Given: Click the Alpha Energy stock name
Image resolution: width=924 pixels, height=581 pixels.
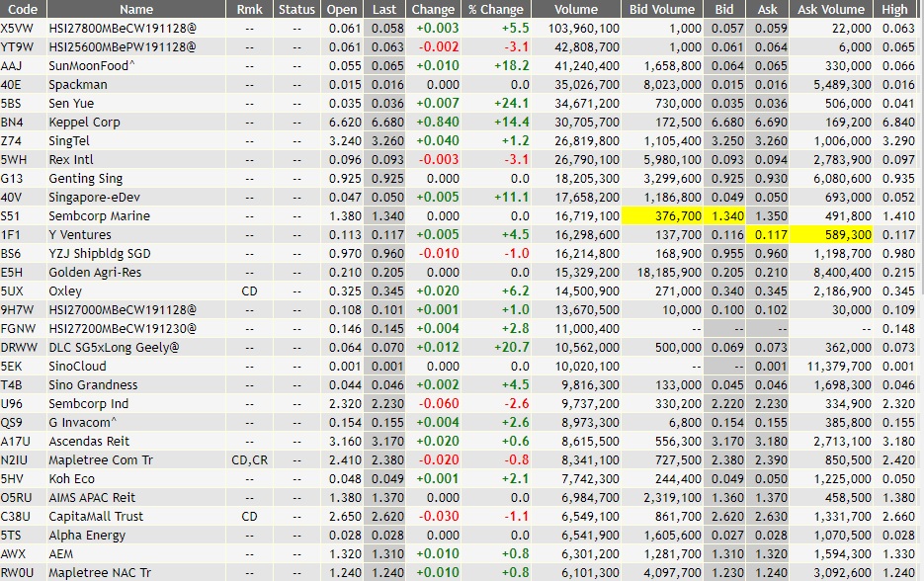Looking at the screenshot, I should (87, 536).
